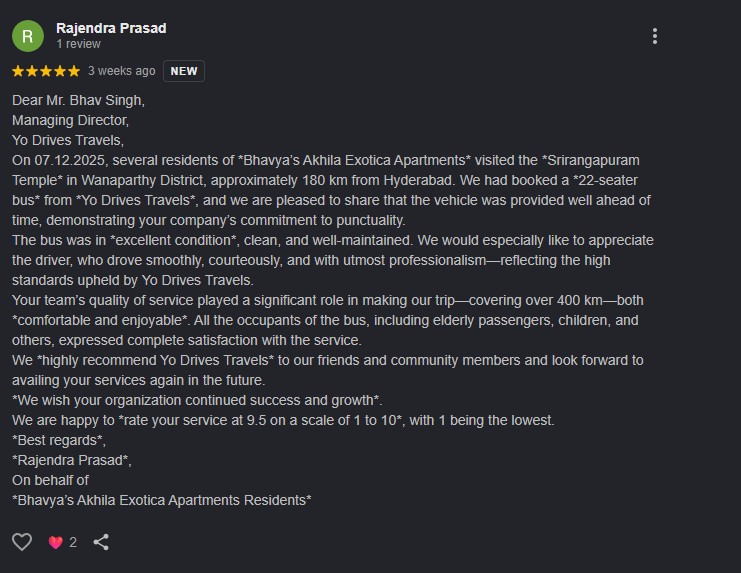The width and height of the screenshot is (741, 573).
Task: Click the NEW badge
Action: click(184, 71)
